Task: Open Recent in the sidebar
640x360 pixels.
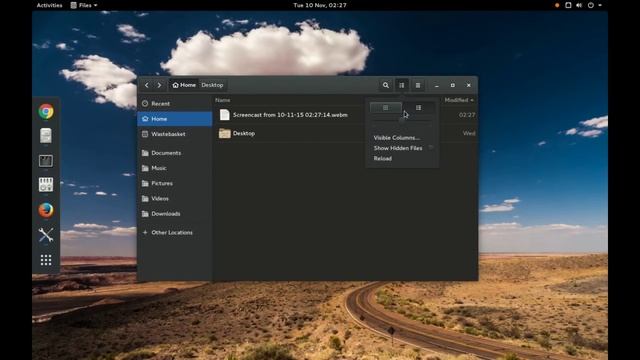Action: point(175,104)
